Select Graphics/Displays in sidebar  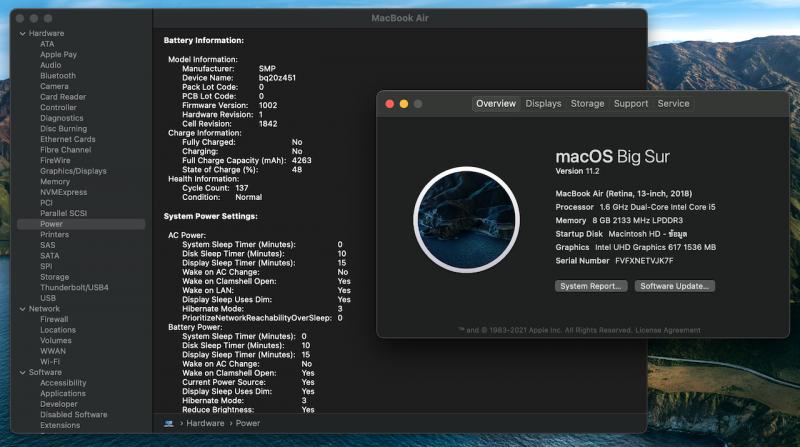(x=73, y=171)
